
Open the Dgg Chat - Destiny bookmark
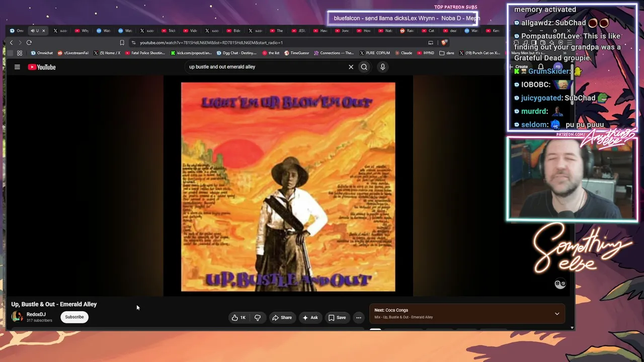pyautogui.click(x=237, y=53)
